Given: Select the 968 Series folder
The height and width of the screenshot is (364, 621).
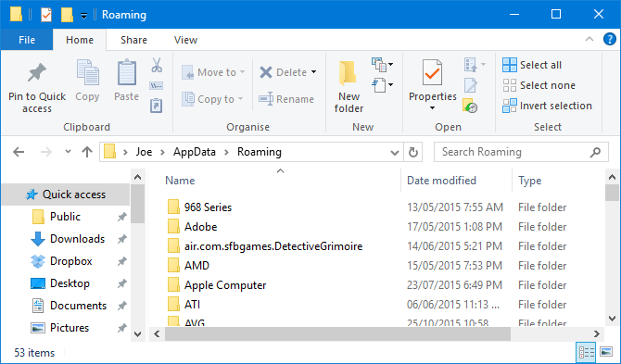Looking at the screenshot, I should coord(208,207).
